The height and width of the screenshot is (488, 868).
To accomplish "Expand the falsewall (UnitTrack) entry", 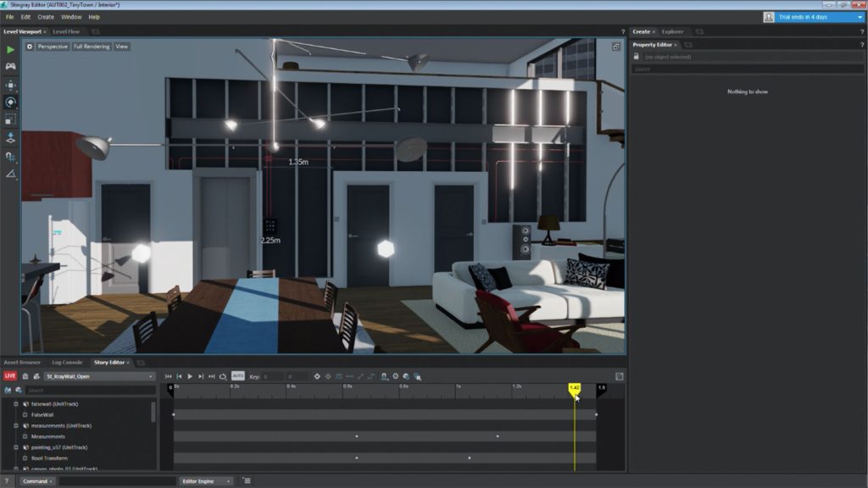I will coord(17,405).
